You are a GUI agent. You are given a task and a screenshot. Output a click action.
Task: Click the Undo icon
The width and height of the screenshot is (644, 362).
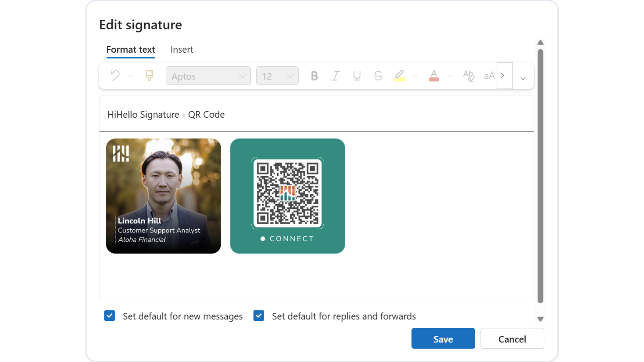click(115, 76)
